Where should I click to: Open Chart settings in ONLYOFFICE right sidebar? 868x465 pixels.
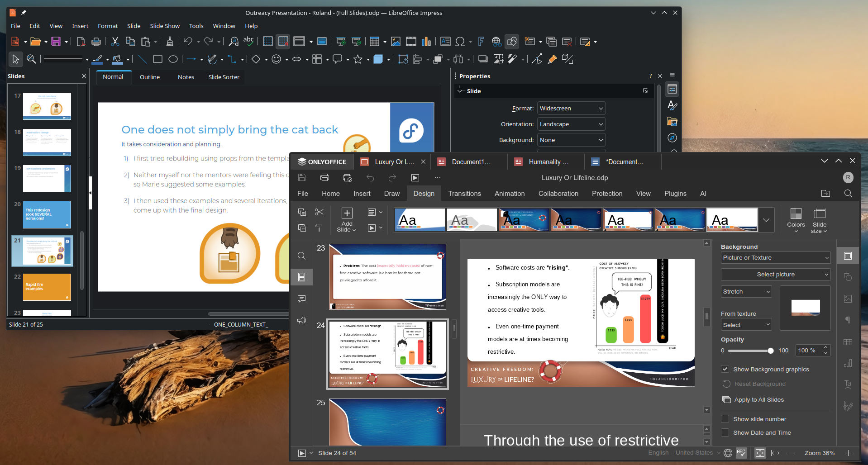pos(849,363)
